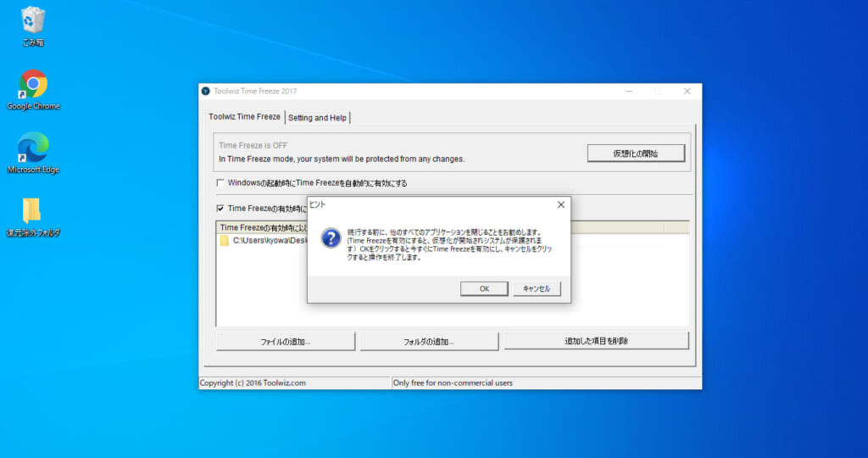Open the Recycle Bin desktop icon
This screenshot has width=868, height=458.
tap(33, 25)
